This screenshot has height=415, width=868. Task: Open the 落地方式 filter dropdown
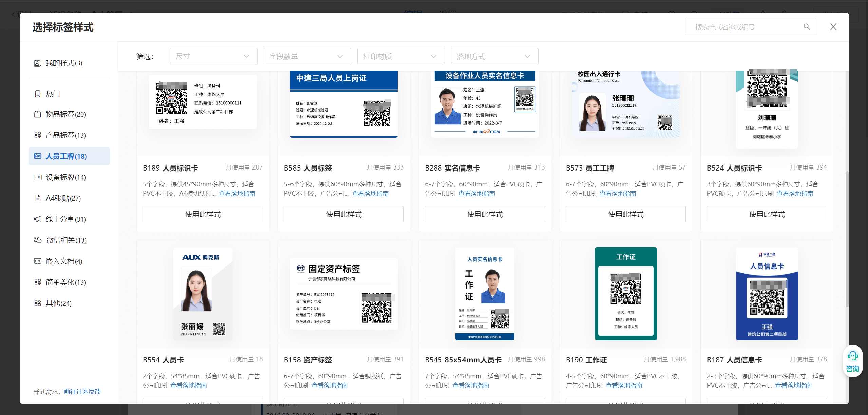(x=494, y=56)
